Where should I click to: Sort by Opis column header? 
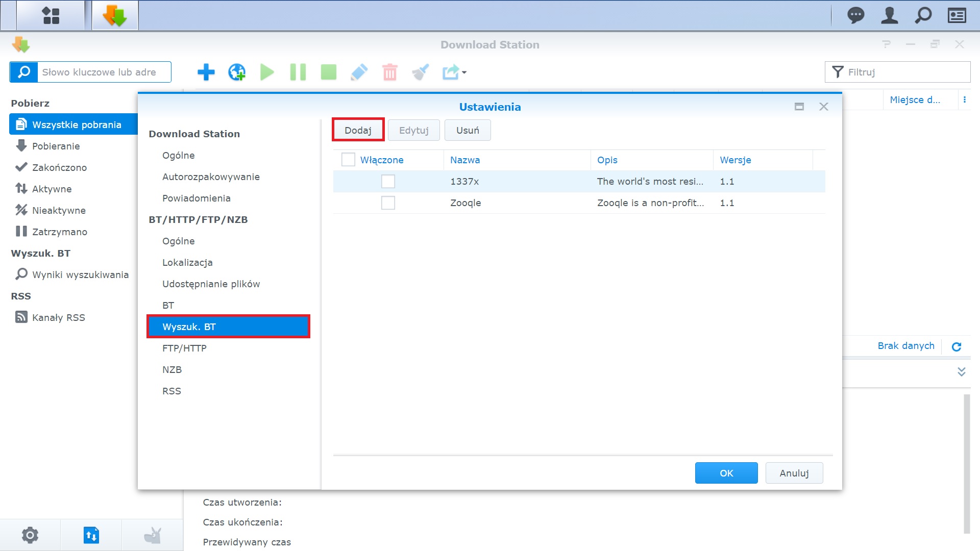[x=652, y=160]
